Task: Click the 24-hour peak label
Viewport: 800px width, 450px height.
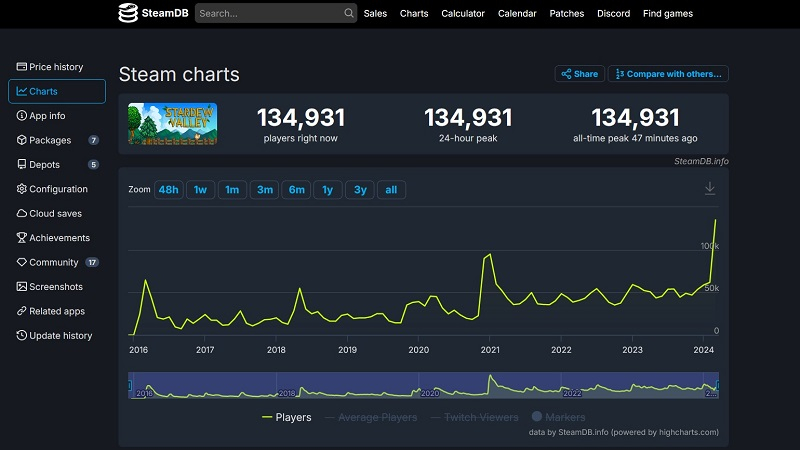Action: pos(468,138)
